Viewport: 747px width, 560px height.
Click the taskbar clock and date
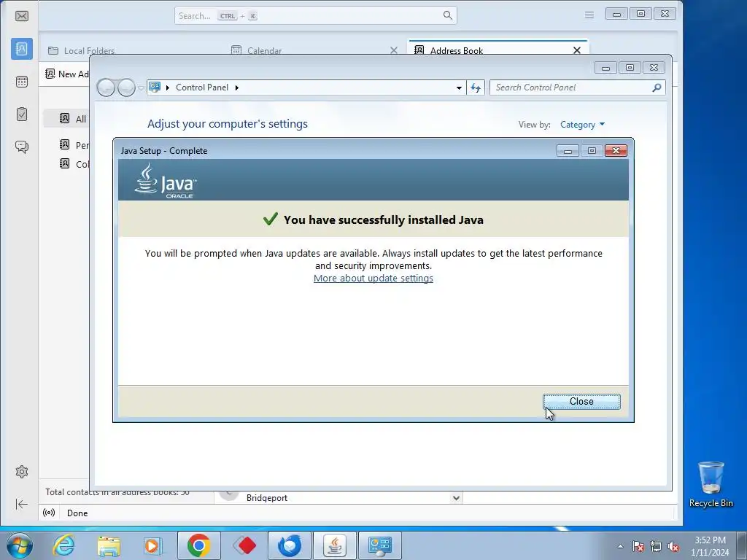coord(710,546)
